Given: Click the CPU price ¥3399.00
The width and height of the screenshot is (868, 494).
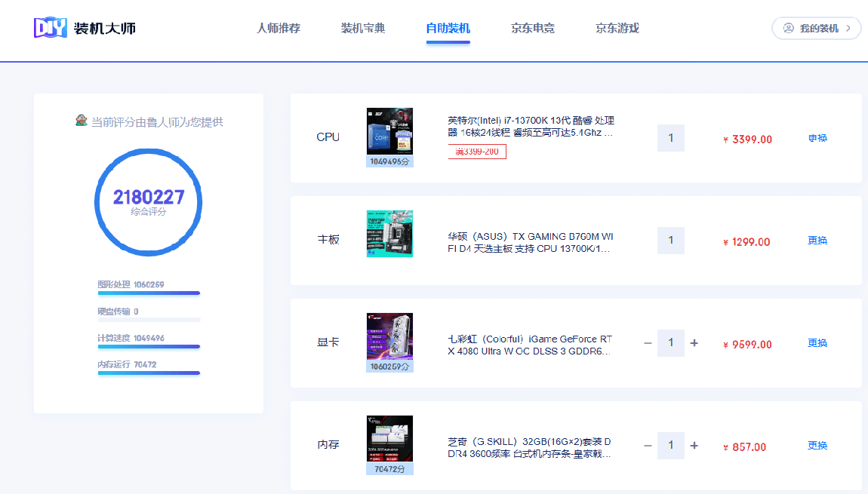Looking at the screenshot, I should point(747,140).
